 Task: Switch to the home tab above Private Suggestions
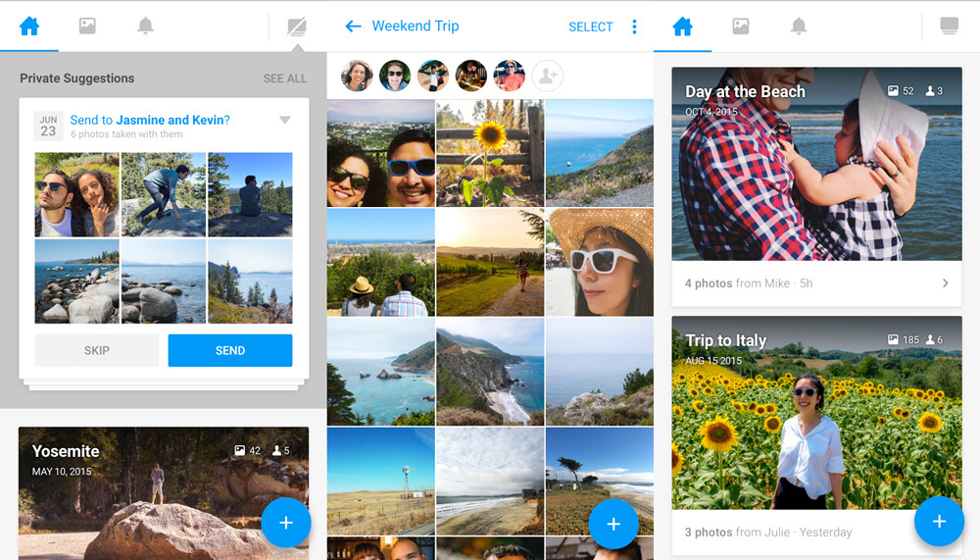coord(29,26)
